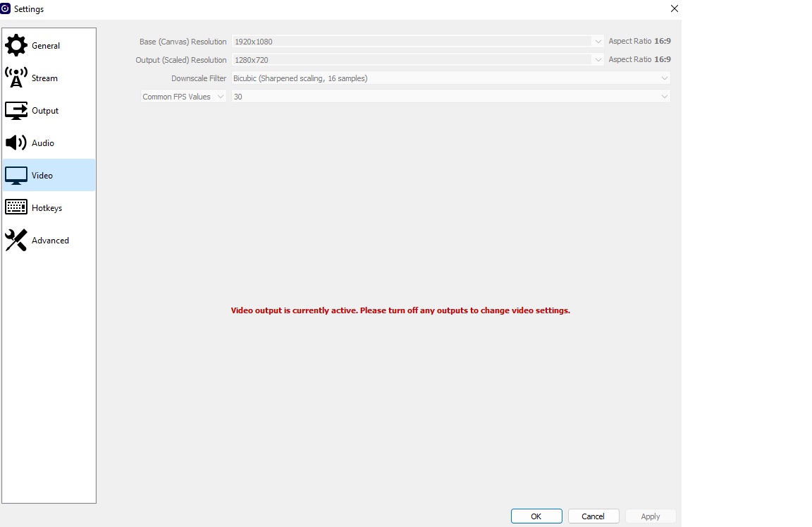Click the monitor icon for Video settings

16,176
